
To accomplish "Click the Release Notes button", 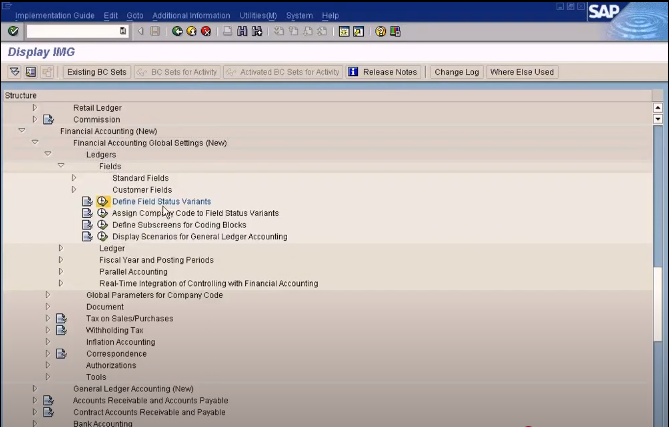I will pos(383,72).
